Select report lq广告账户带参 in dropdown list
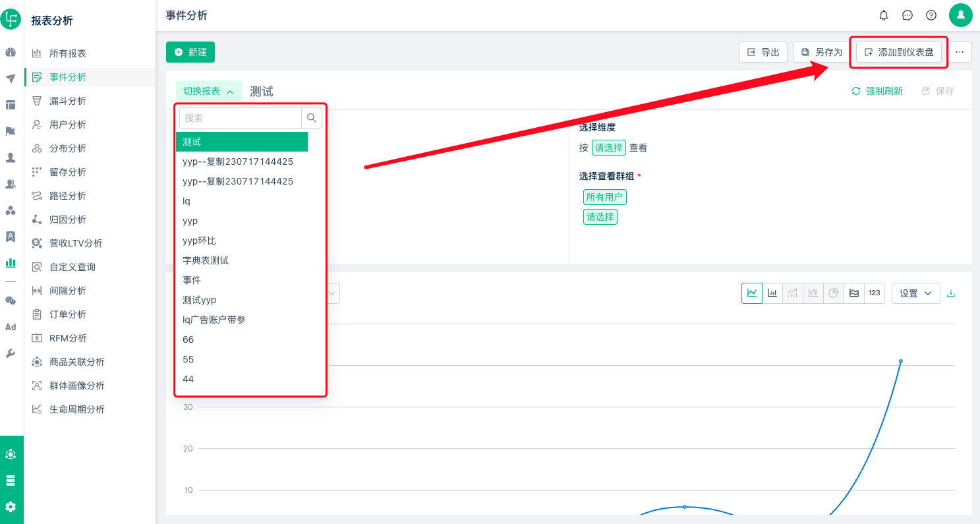980x524 pixels. 242,320
